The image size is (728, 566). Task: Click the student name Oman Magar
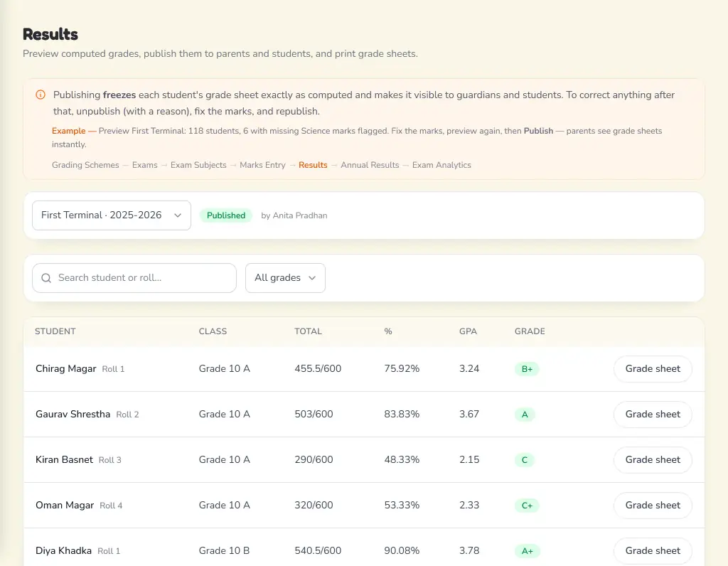65,505
